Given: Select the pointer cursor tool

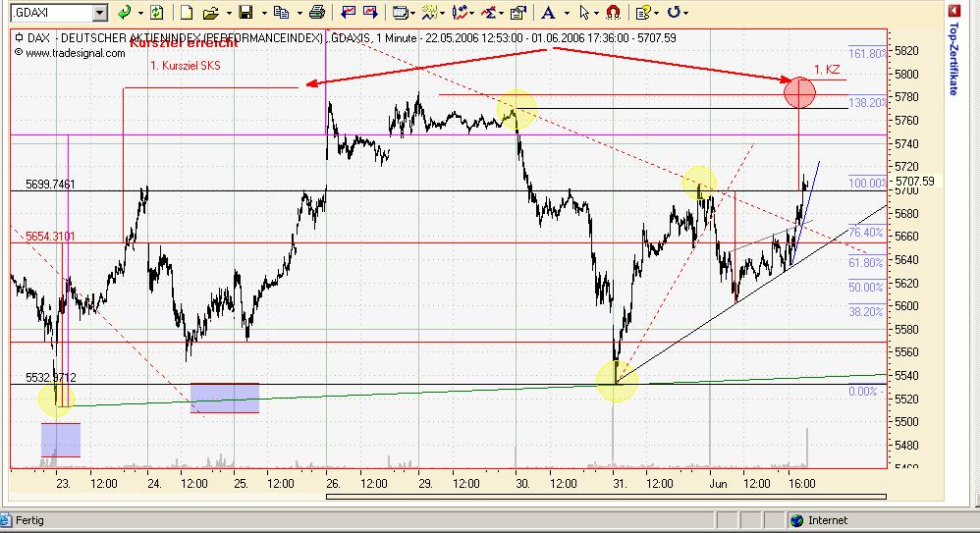Looking at the screenshot, I should point(584,12).
